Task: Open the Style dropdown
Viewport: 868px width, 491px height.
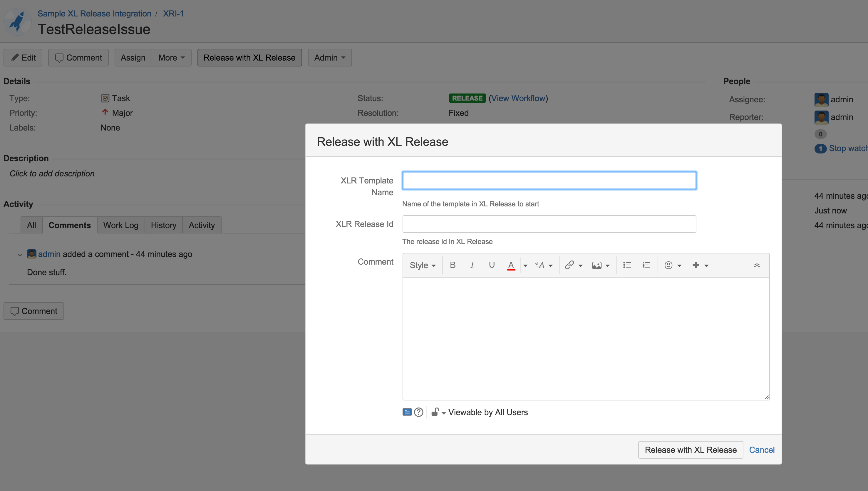Action: point(423,265)
